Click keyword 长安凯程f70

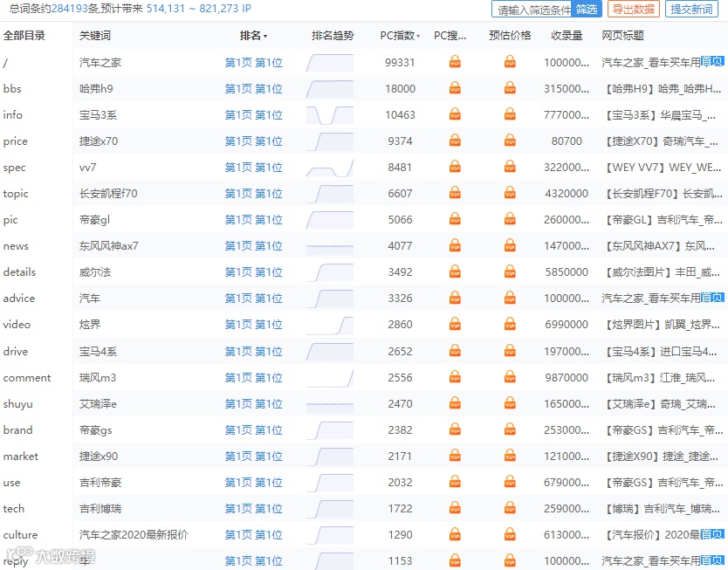(108, 194)
